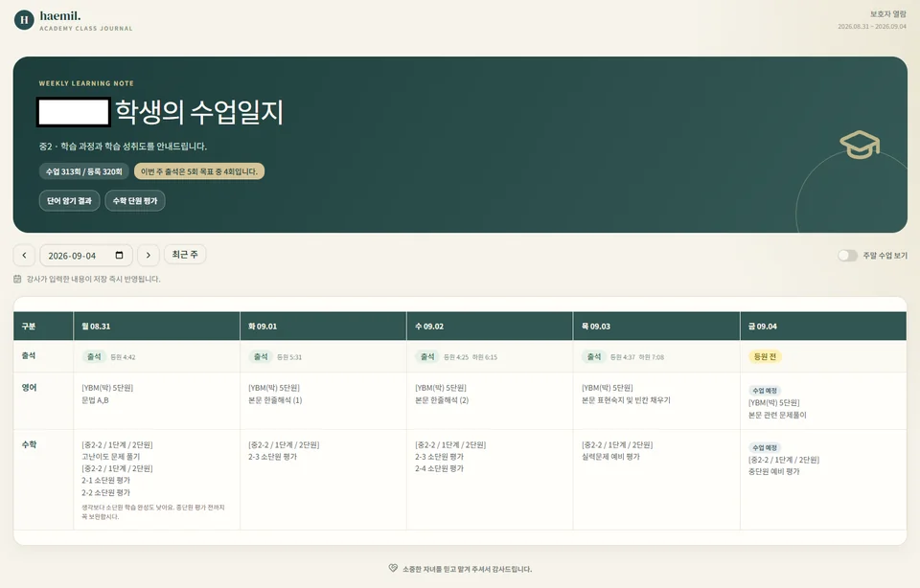
Task: Click the 하원 6:15 time on Wednesday
Action: pyautogui.click(x=485, y=357)
